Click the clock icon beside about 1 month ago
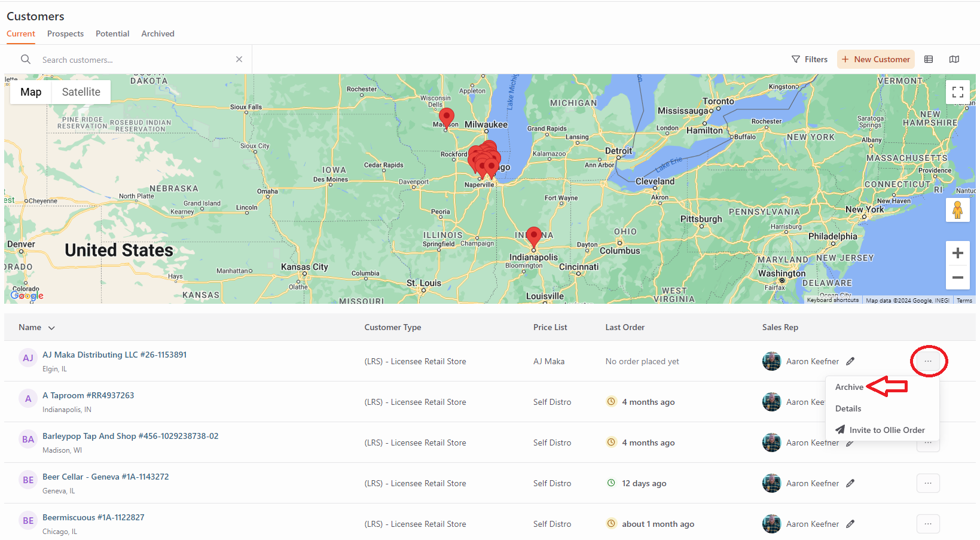The height and width of the screenshot is (540, 980). [611, 523]
